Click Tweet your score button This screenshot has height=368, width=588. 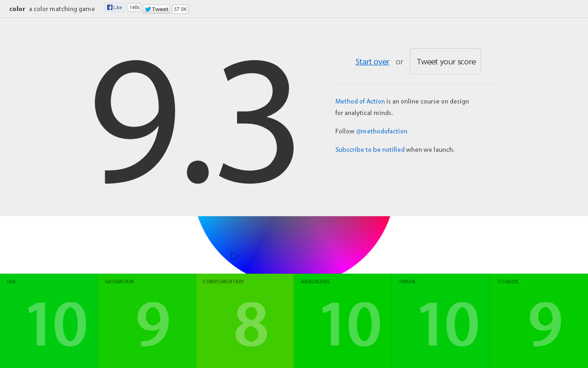click(x=445, y=61)
